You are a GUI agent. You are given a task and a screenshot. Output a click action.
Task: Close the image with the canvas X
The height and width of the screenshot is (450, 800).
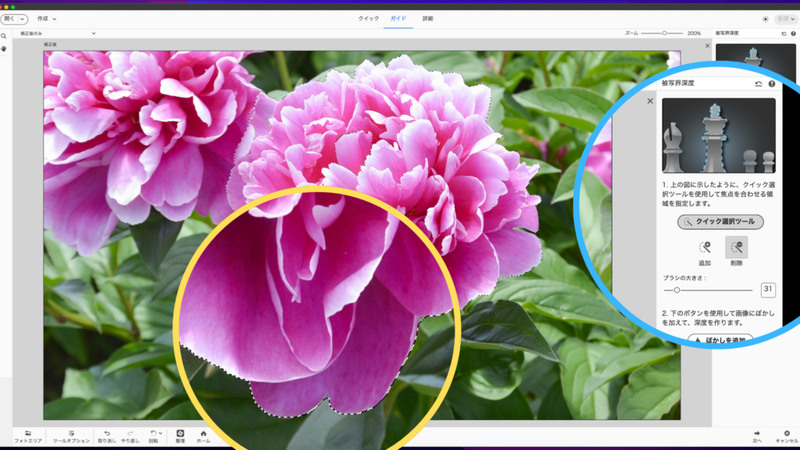[707, 46]
